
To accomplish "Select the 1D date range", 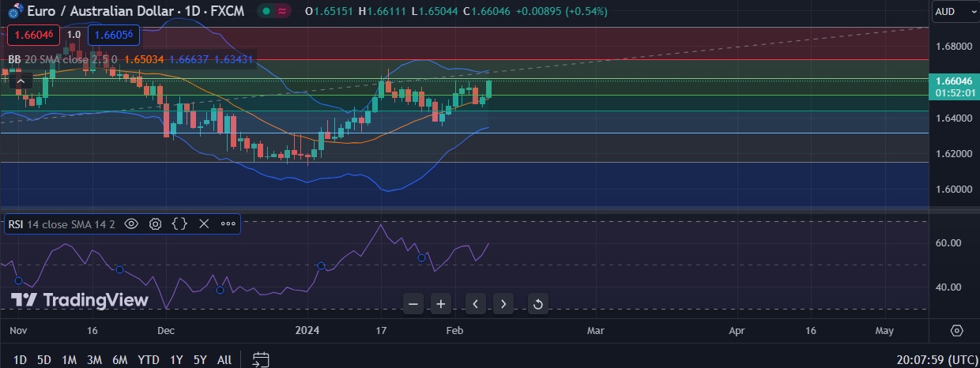I will (20, 360).
